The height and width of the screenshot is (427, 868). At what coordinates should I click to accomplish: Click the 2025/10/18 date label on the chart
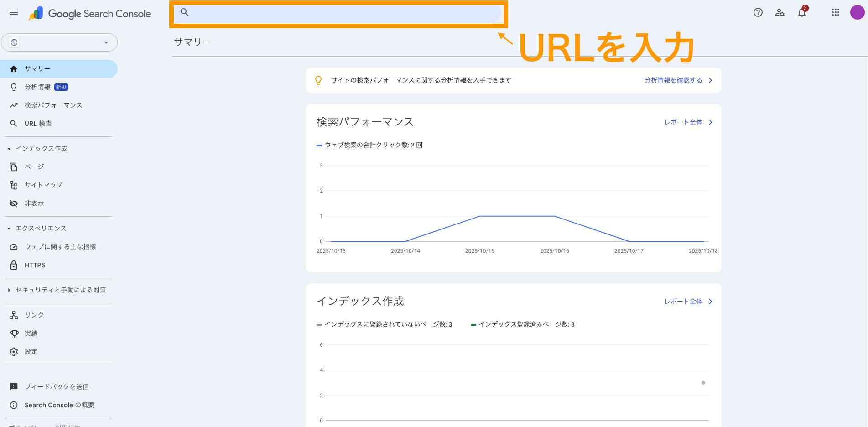click(703, 251)
